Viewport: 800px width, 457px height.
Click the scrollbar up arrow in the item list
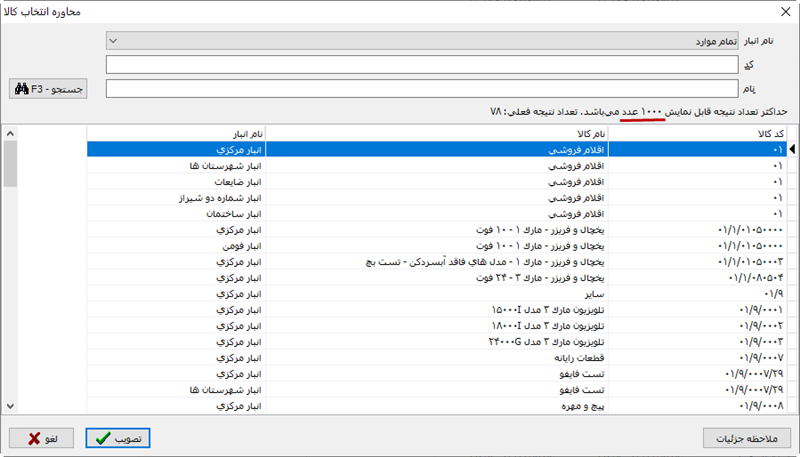(x=10, y=133)
